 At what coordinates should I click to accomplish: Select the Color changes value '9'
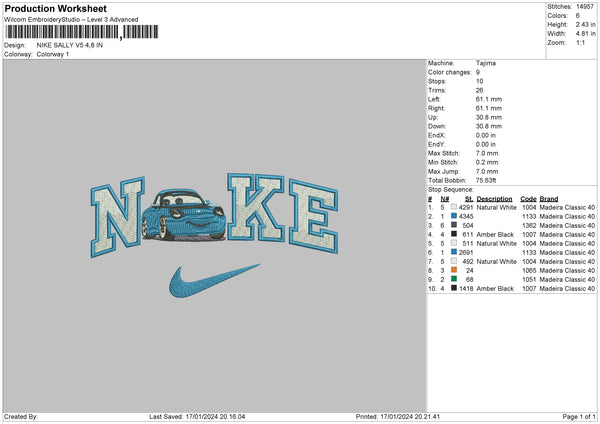coord(478,72)
